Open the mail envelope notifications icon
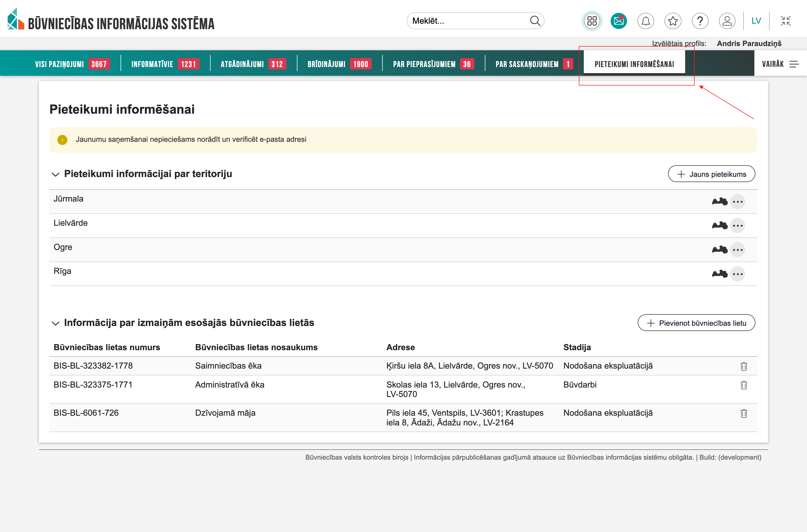807x532 pixels. coord(619,21)
